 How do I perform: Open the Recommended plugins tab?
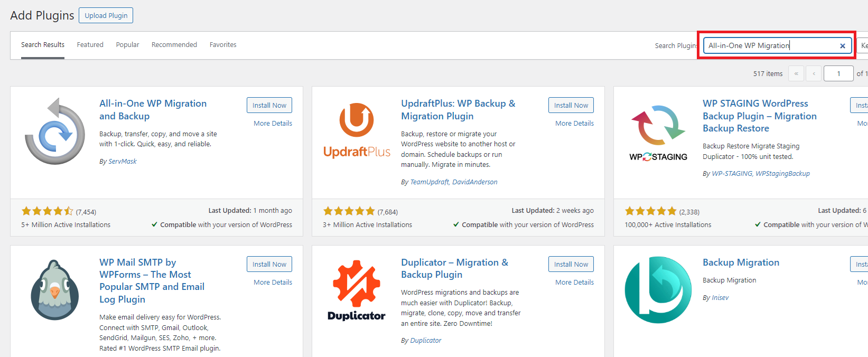tap(174, 45)
